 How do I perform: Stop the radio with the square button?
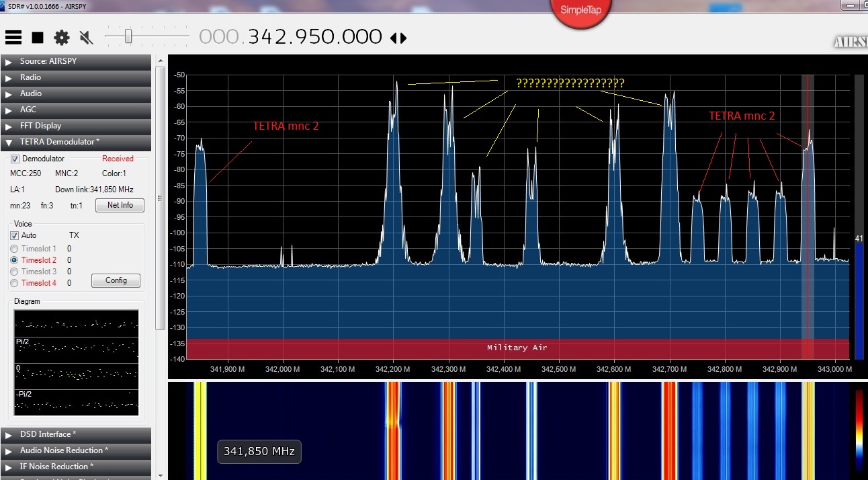coord(38,38)
